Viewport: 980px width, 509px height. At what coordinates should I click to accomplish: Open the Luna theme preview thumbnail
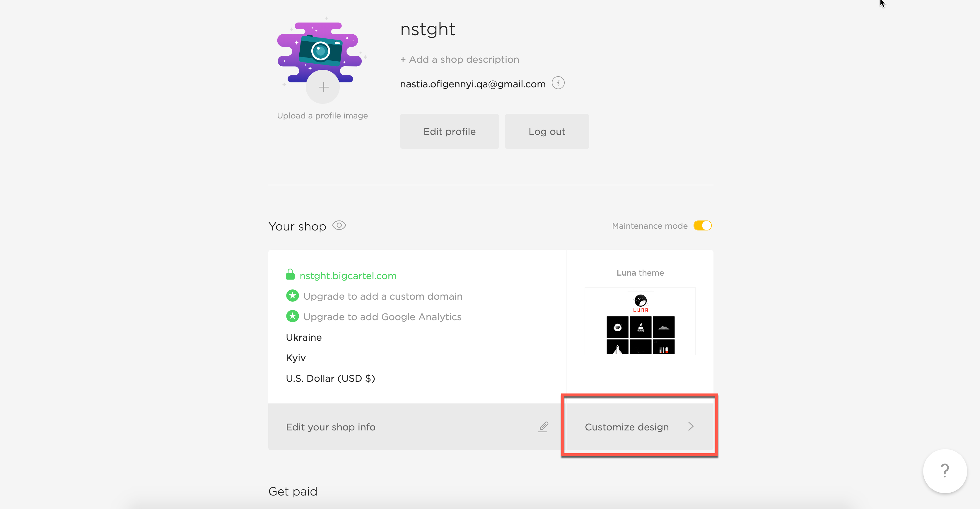(x=640, y=321)
